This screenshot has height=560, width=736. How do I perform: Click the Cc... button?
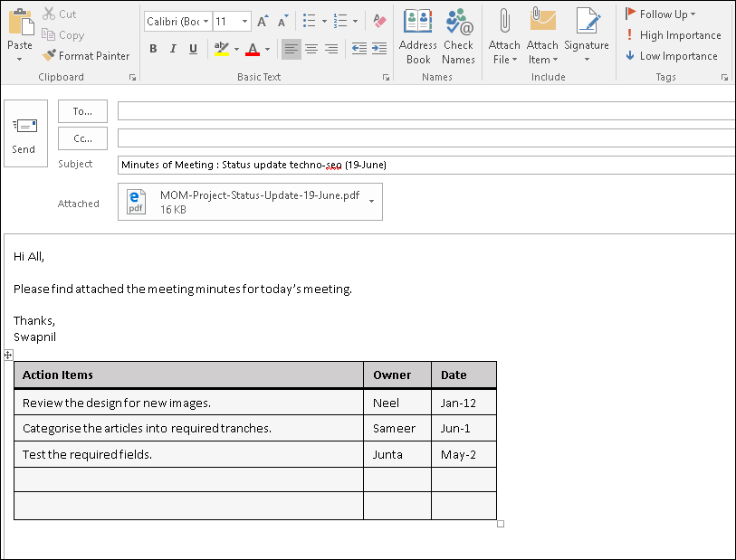pos(82,138)
